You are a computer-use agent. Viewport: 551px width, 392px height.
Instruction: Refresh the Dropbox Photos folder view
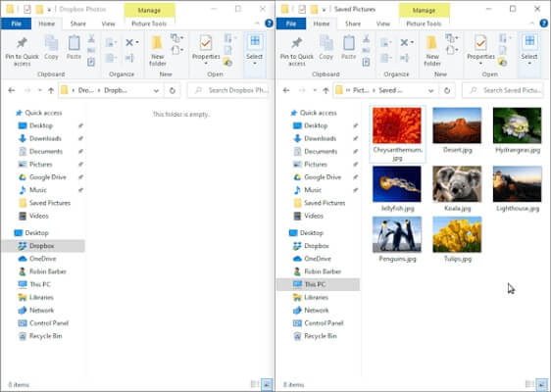click(x=173, y=90)
